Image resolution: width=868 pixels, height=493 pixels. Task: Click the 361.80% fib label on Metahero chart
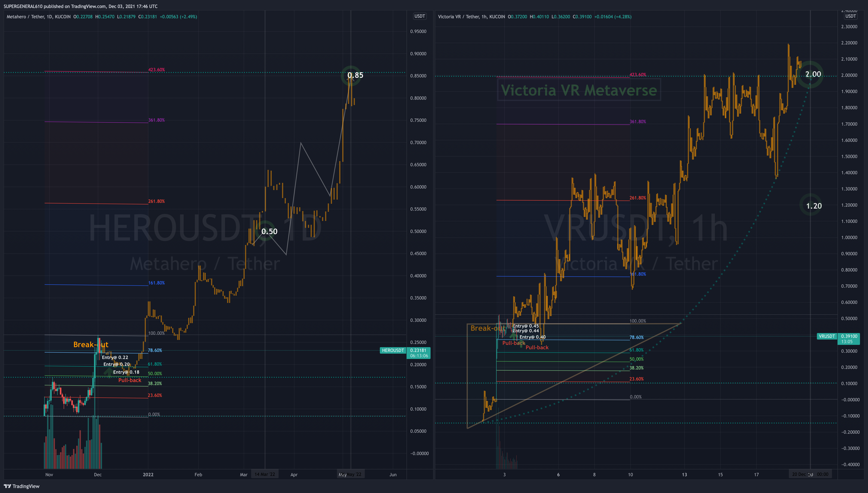pyautogui.click(x=157, y=120)
